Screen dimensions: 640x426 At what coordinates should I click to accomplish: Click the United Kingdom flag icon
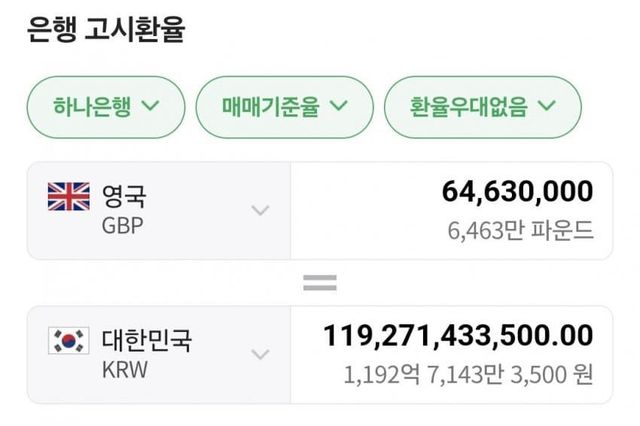[68, 197]
